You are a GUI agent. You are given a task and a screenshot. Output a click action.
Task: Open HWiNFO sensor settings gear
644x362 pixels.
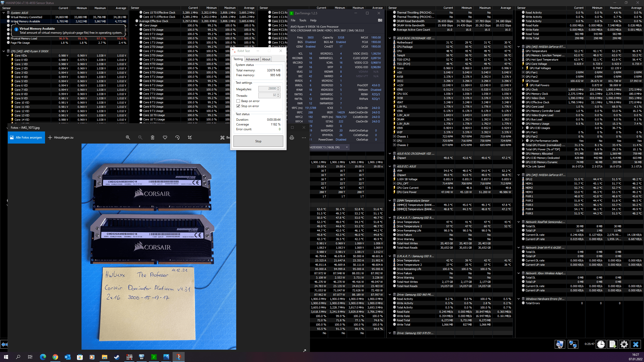click(x=624, y=344)
